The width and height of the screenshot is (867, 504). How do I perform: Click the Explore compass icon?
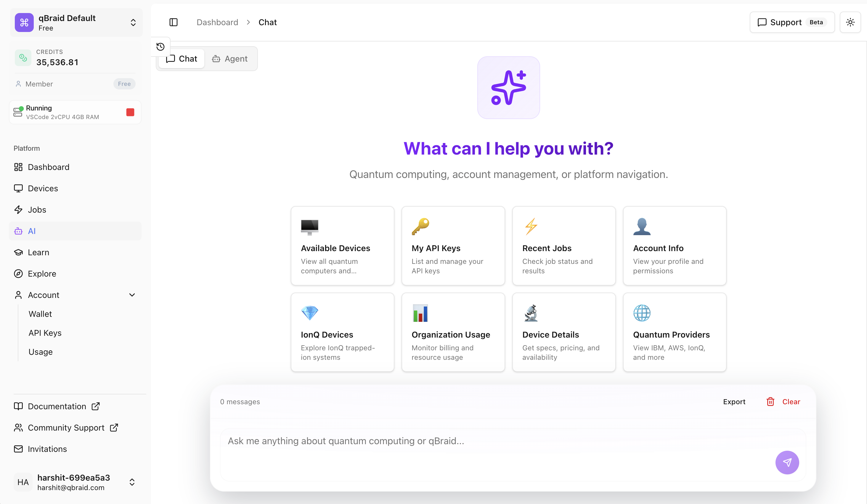pyautogui.click(x=18, y=274)
